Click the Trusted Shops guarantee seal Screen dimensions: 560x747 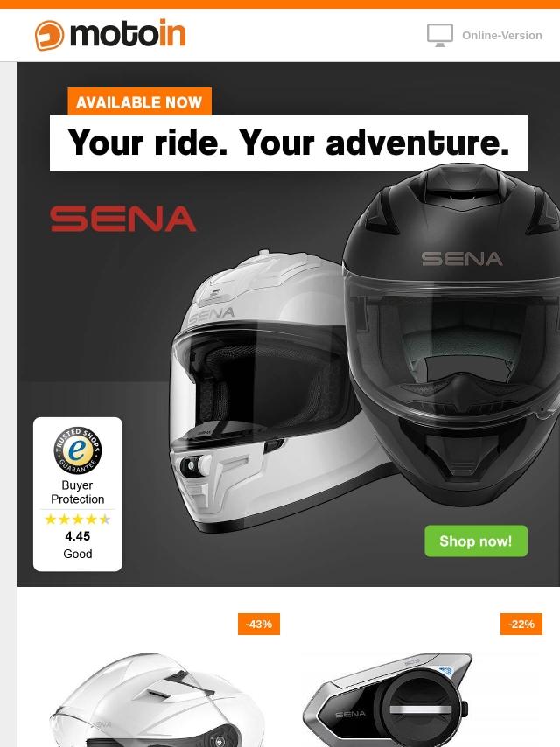point(78,450)
